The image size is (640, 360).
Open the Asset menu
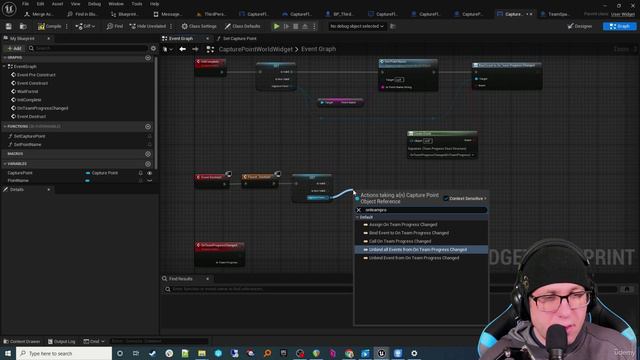57,4
